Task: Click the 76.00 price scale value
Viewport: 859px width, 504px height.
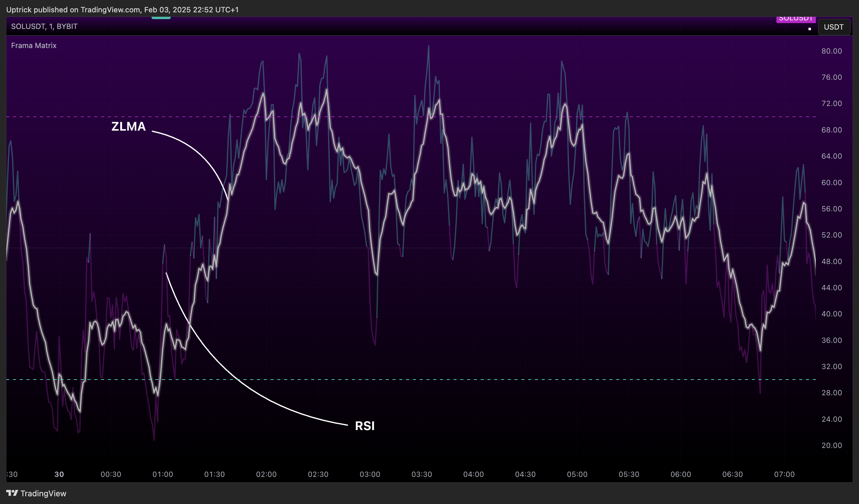Action: click(831, 77)
